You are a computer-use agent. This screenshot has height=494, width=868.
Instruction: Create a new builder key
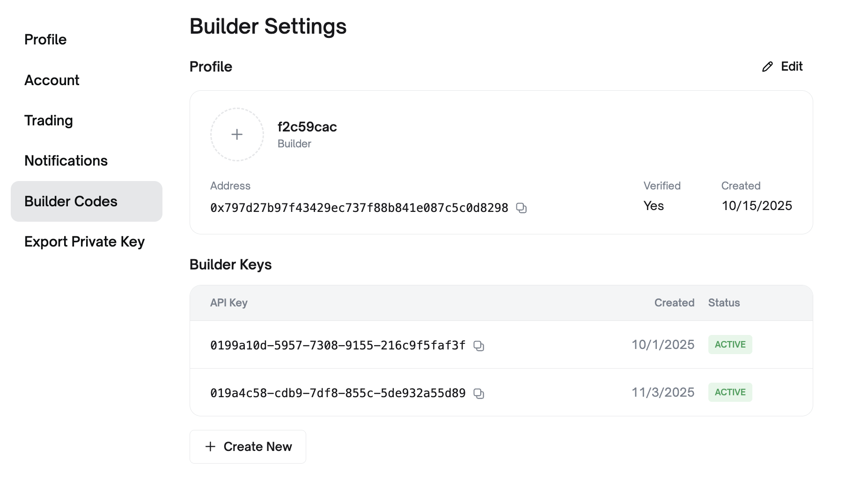click(x=247, y=446)
